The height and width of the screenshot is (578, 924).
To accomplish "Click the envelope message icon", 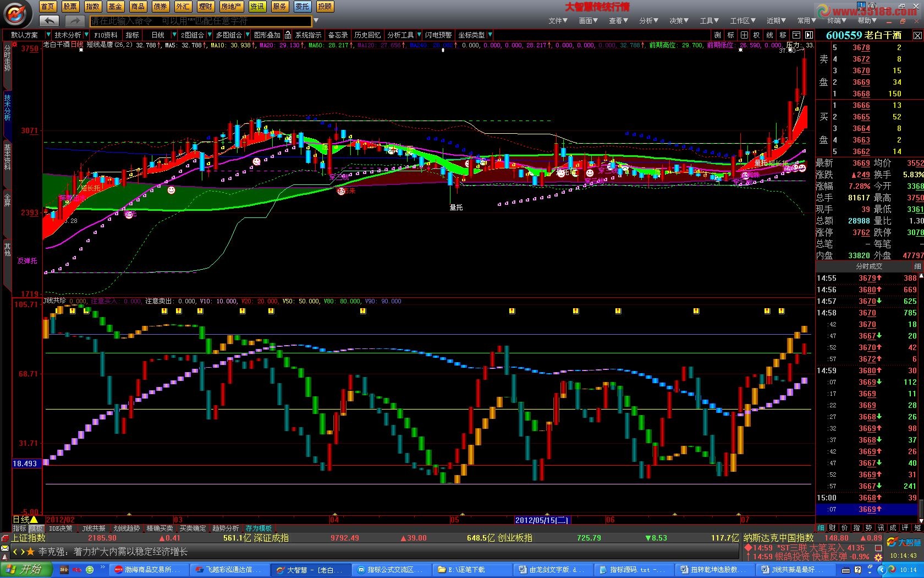I will tap(5, 548).
